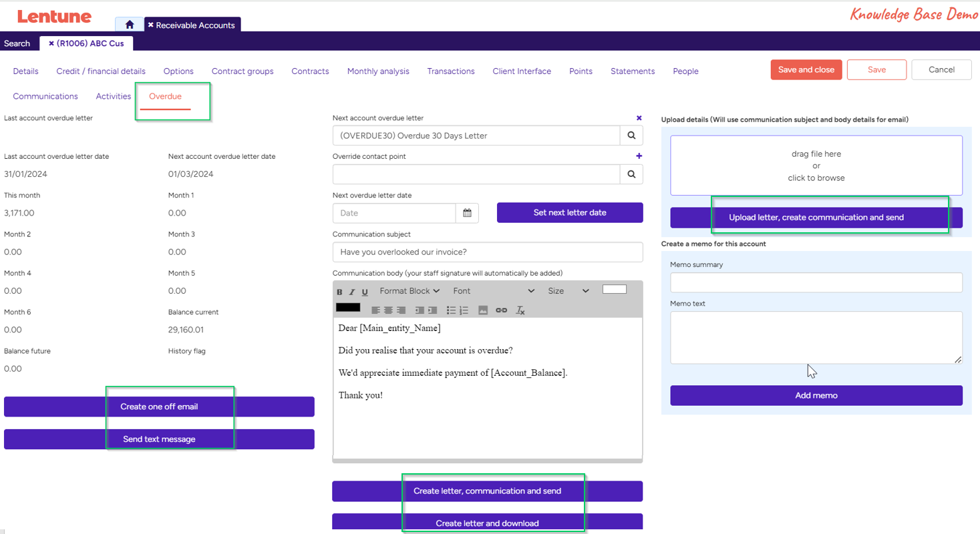Screen dimensions: 980x534
Task: Click Create one off email
Action: click(x=159, y=407)
